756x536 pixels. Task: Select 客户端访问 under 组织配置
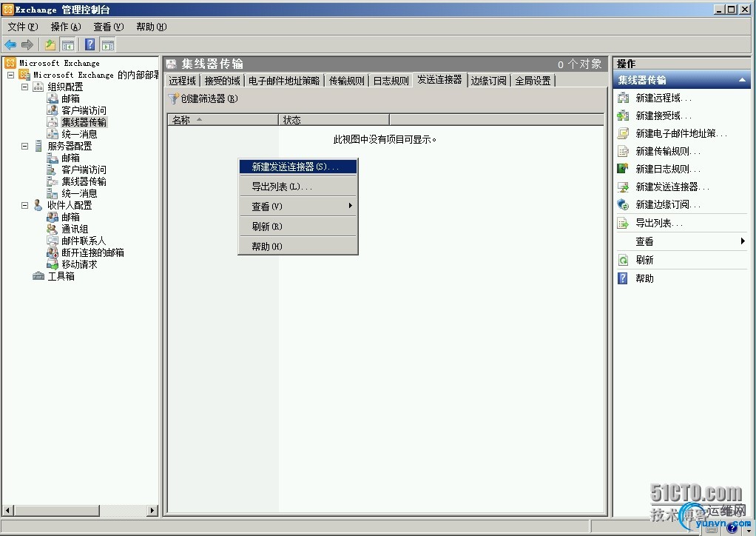(x=84, y=110)
